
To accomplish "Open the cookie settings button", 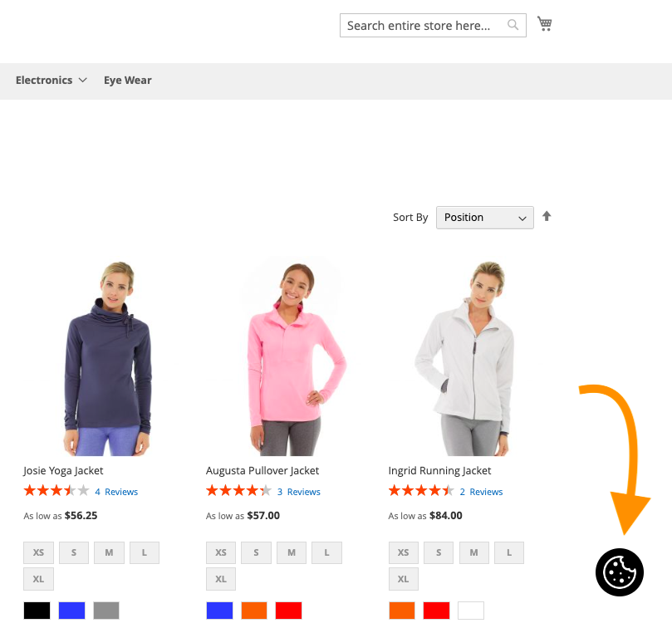I will (x=620, y=572).
